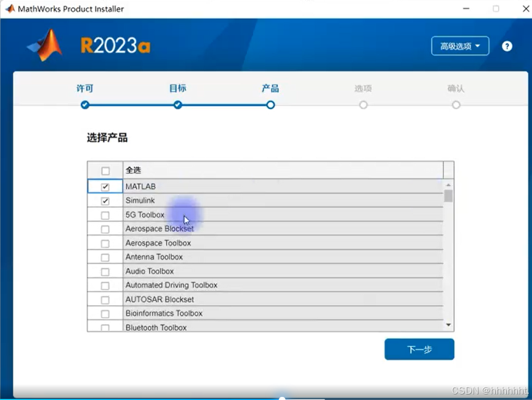Check the AUTOSAR Blockset checkbox
Viewport: 532px width, 400px height.
click(x=105, y=300)
